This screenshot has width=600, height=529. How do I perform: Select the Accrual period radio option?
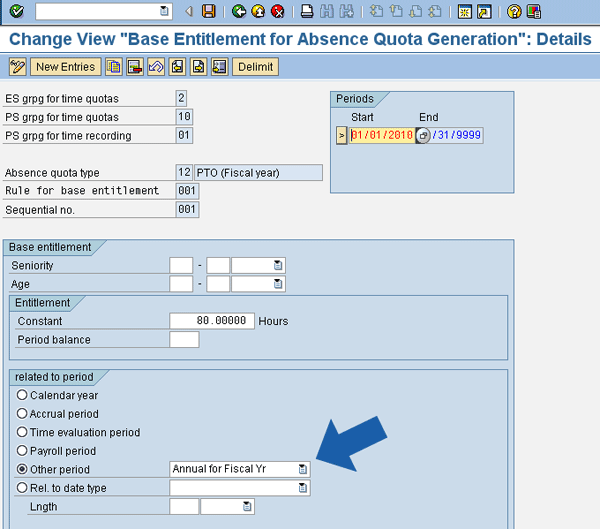(x=22, y=414)
